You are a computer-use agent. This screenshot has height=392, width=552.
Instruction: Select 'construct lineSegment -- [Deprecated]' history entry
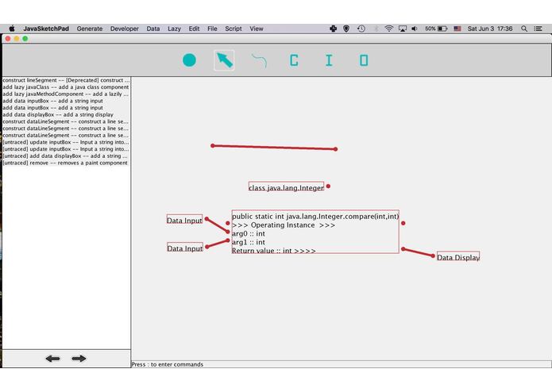click(x=66, y=80)
